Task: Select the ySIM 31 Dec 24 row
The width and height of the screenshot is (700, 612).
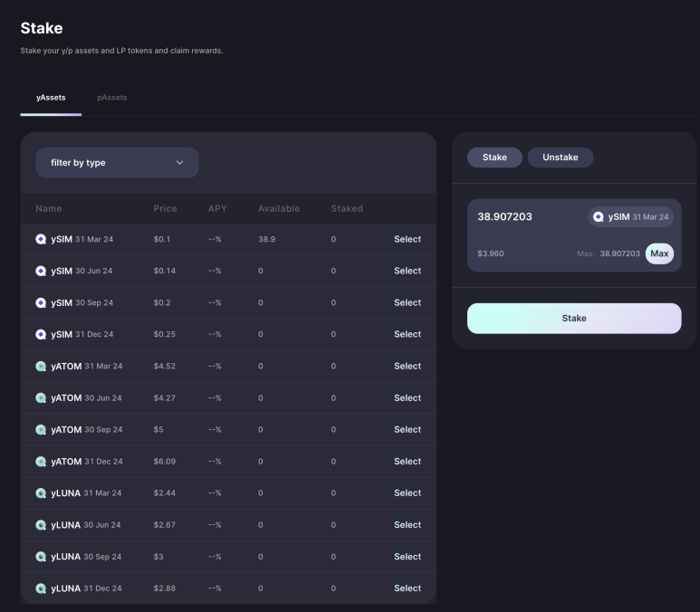Action: [x=408, y=334]
